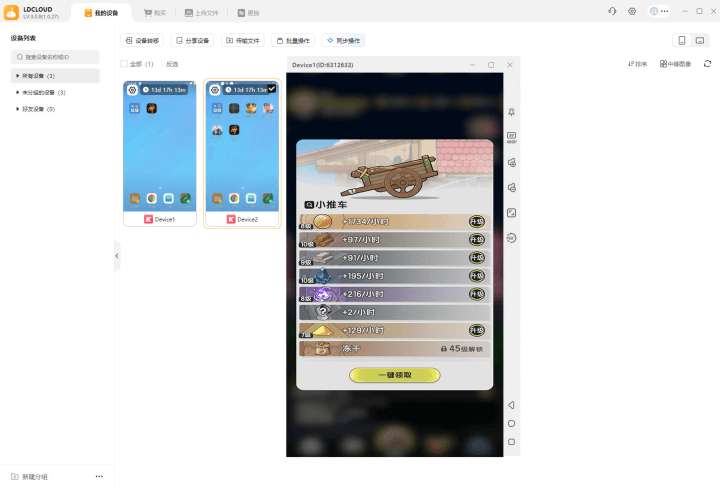Tap the Android home circle button
The image size is (720, 488).
click(x=511, y=423)
